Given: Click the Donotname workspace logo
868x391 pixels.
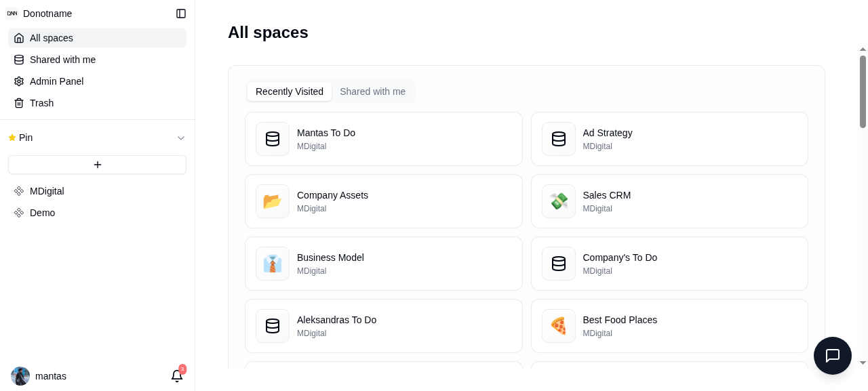Looking at the screenshot, I should point(12,14).
